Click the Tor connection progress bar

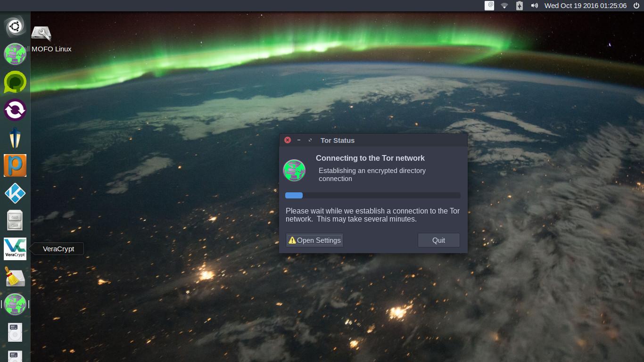point(373,195)
